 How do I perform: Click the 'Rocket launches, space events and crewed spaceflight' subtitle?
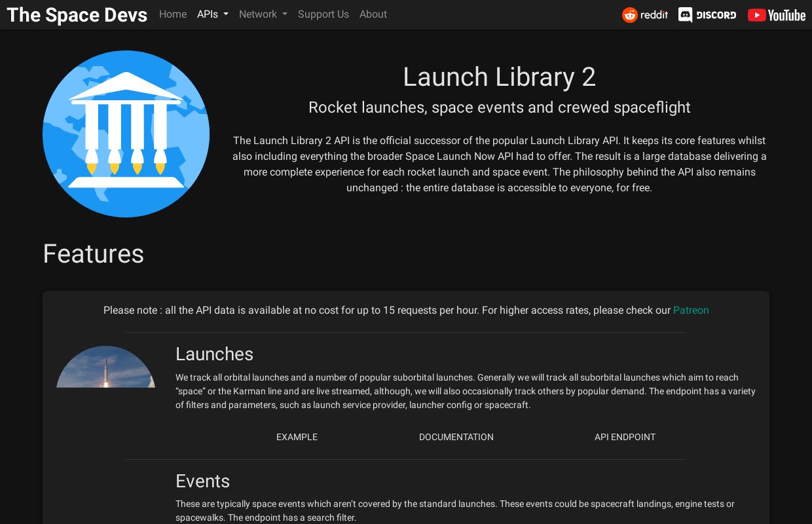(x=499, y=107)
